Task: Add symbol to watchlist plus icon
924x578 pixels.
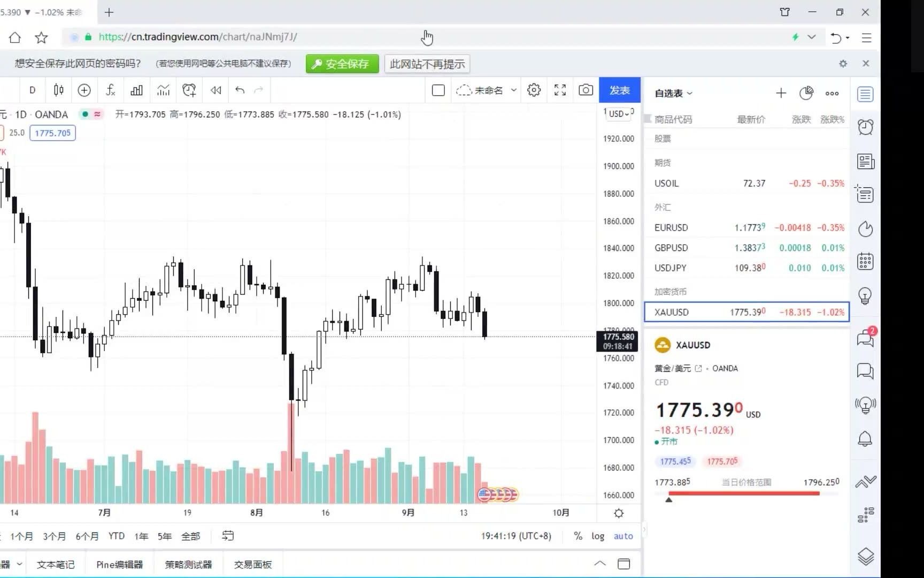Action: click(x=781, y=93)
